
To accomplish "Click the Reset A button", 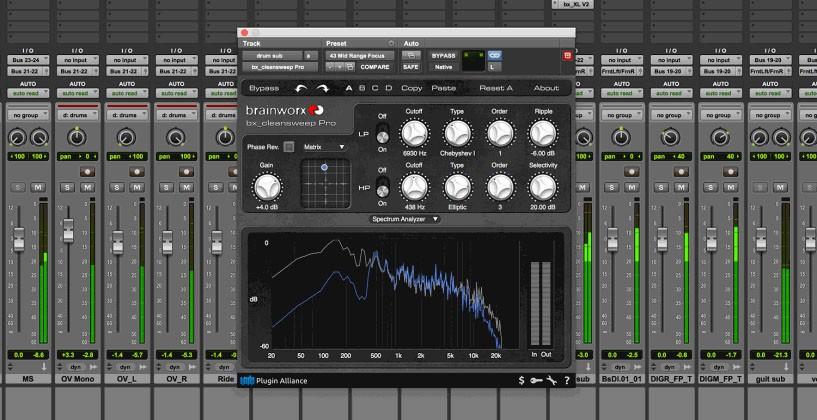I will click(496, 88).
